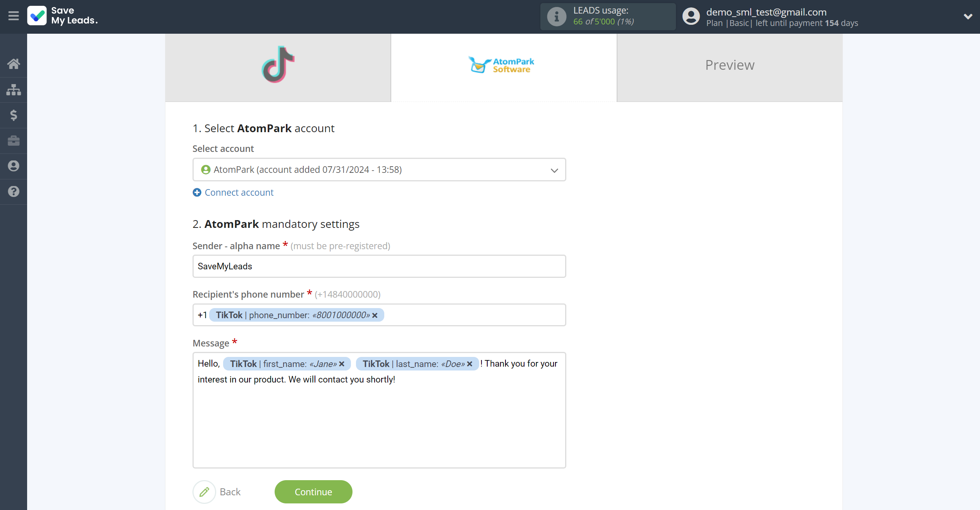Open the LEADS usage info expander

click(x=557, y=17)
